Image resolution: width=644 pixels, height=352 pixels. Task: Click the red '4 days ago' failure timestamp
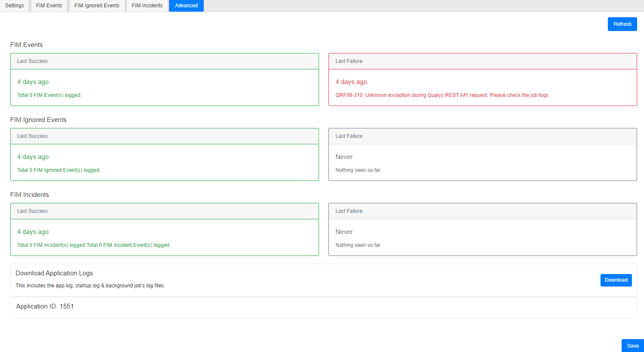pos(351,82)
